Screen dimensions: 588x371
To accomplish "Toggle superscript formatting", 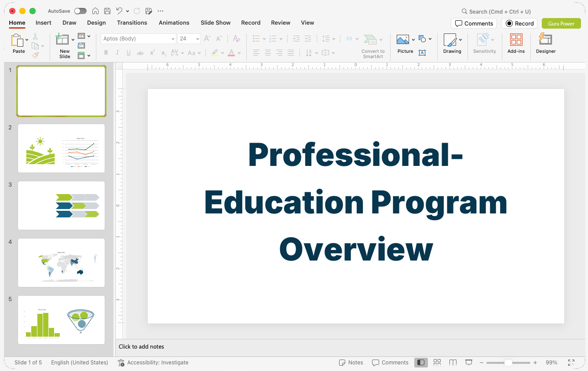I will (x=152, y=53).
